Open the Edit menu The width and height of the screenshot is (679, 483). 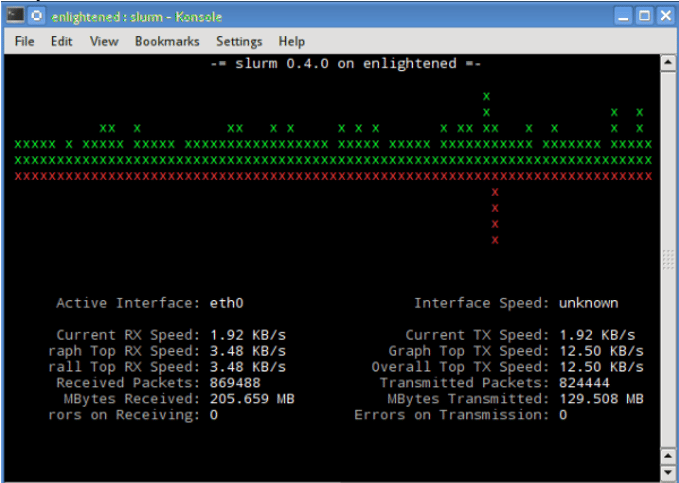(x=62, y=41)
